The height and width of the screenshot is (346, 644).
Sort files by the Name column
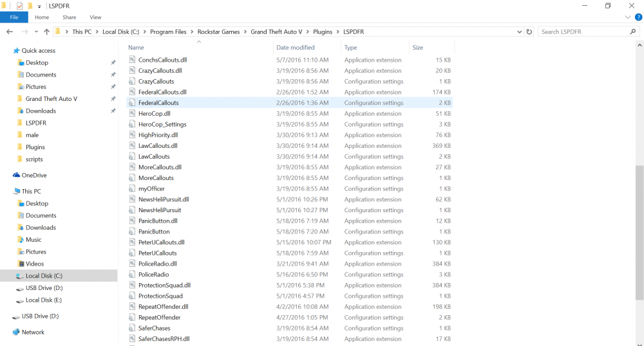pyautogui.click(x=136, y=48)
